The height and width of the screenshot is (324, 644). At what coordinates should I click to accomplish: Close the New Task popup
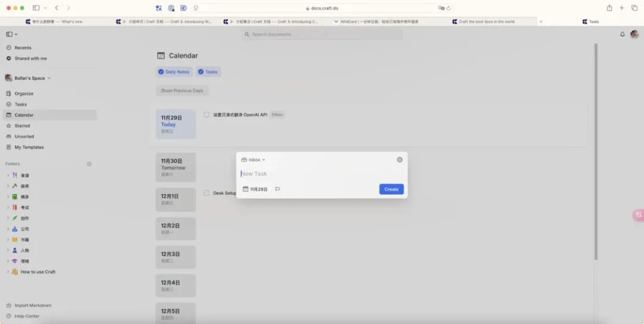coord(400,160)
